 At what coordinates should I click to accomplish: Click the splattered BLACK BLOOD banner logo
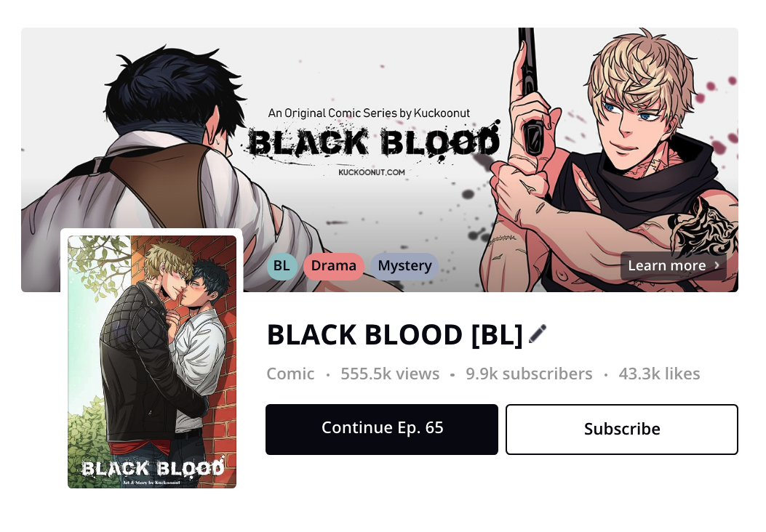coord(374,142)
